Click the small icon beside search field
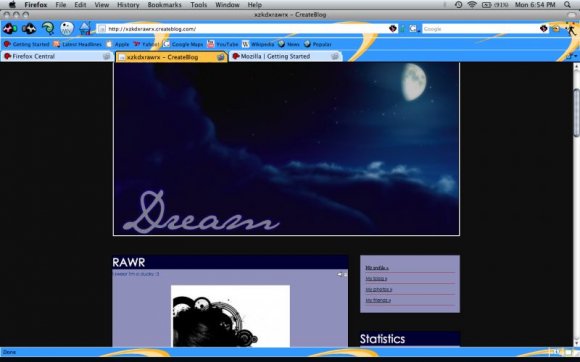 [x=556, y=28]
